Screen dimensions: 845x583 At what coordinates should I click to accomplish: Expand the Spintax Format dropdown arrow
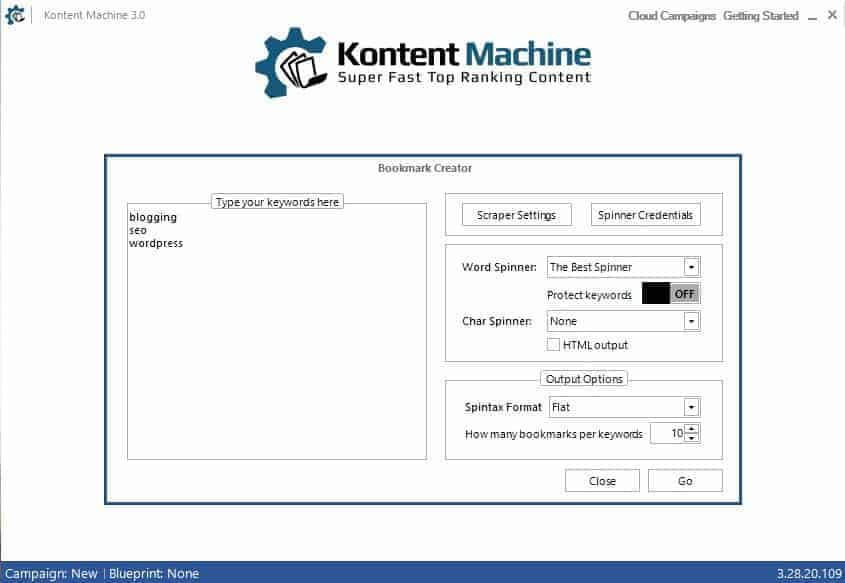click(x=691, y=407)
